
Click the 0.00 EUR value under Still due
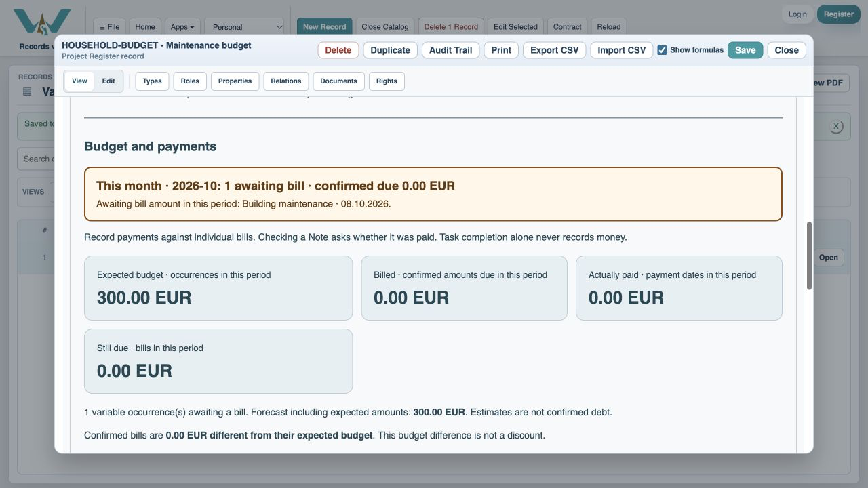click(x=134, y=371)
